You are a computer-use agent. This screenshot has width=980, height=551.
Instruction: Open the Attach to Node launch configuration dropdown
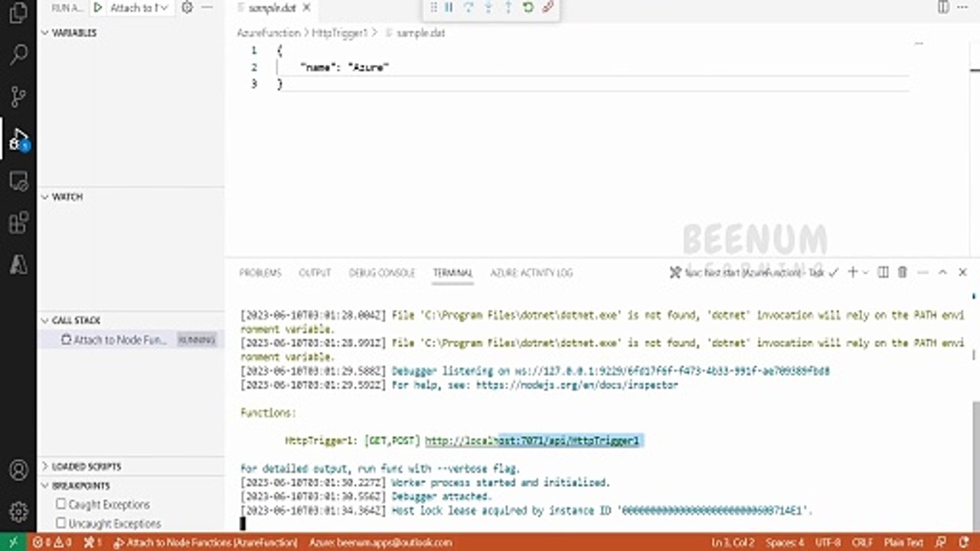pos(139,8)
